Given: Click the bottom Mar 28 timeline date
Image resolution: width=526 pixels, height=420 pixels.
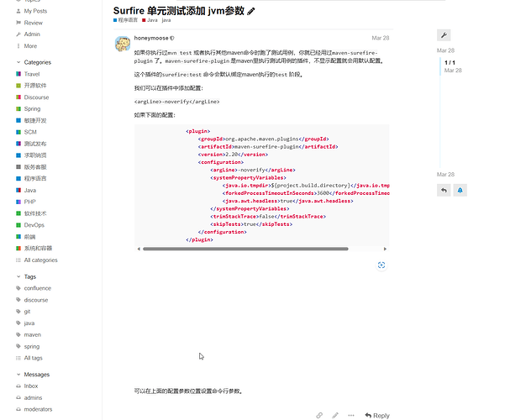Looking at the screenshot, I should point(445,175).
